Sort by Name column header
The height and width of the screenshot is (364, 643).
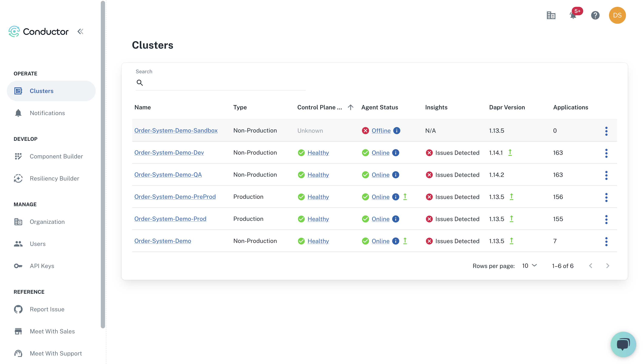(x=143, y=107)
